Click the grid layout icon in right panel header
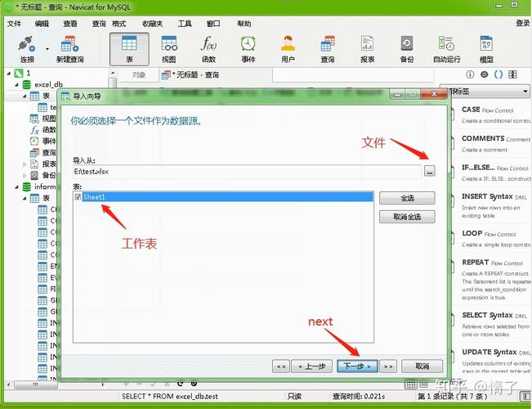 coord(512,74)
